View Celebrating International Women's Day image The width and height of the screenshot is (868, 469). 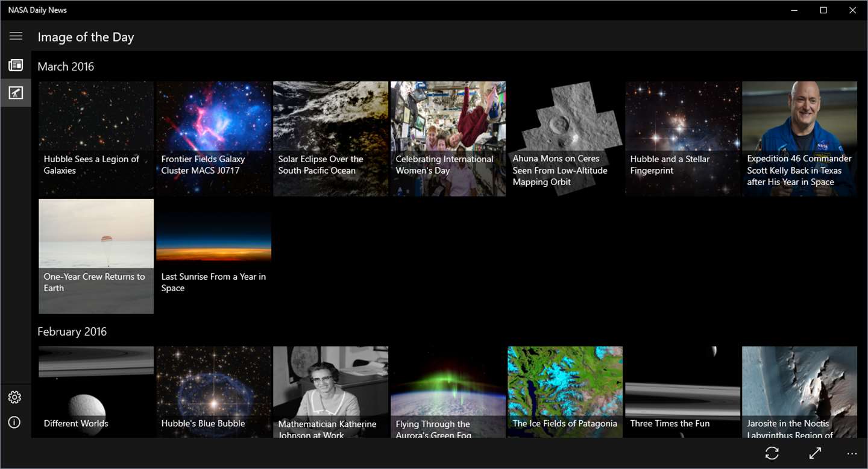(448, 139)
